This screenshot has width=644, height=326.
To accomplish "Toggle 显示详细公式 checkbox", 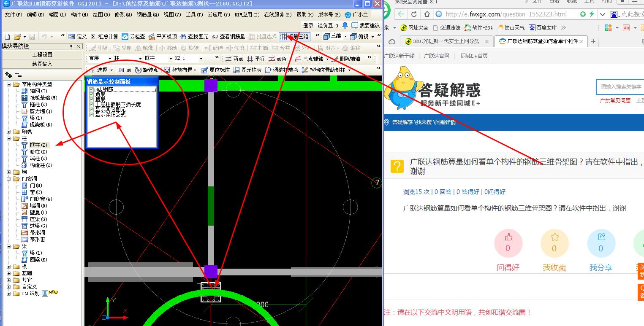I will 92,115.
